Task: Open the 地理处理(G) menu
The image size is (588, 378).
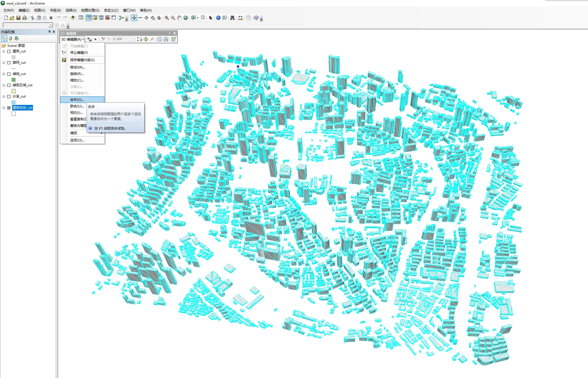Action: tap(90, 10)
